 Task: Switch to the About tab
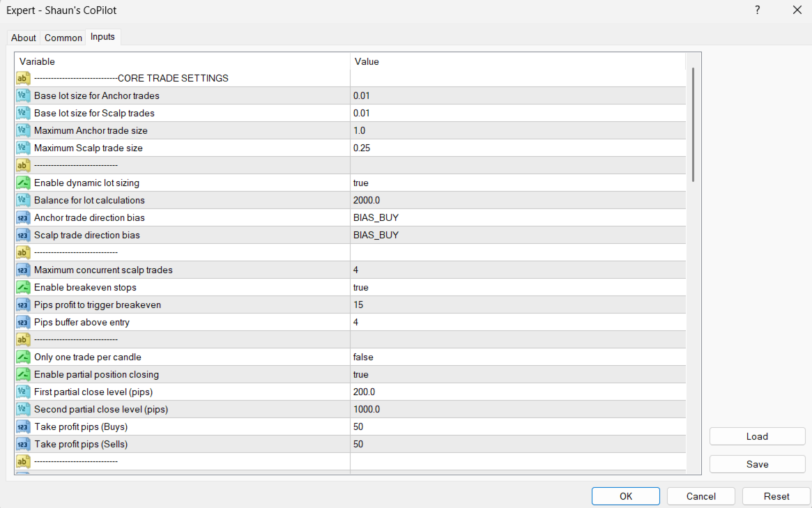point(23,38)
